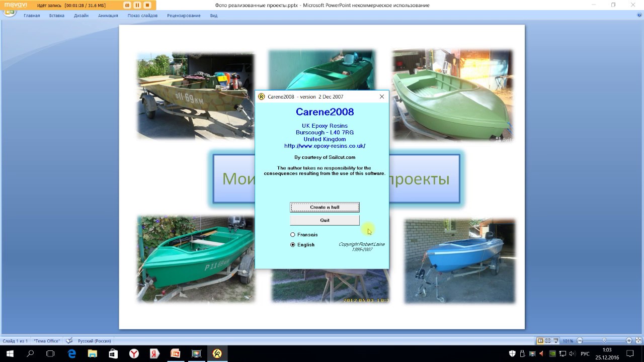
Task: Click the "Тема Office" status bar entry
Action: (47, 341)
